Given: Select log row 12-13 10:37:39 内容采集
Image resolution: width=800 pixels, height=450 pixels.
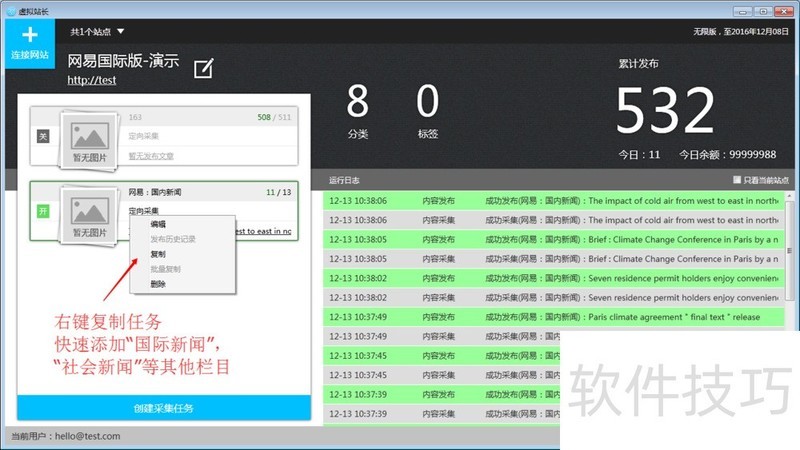Looking at the screenshot, I should (442, 414).
